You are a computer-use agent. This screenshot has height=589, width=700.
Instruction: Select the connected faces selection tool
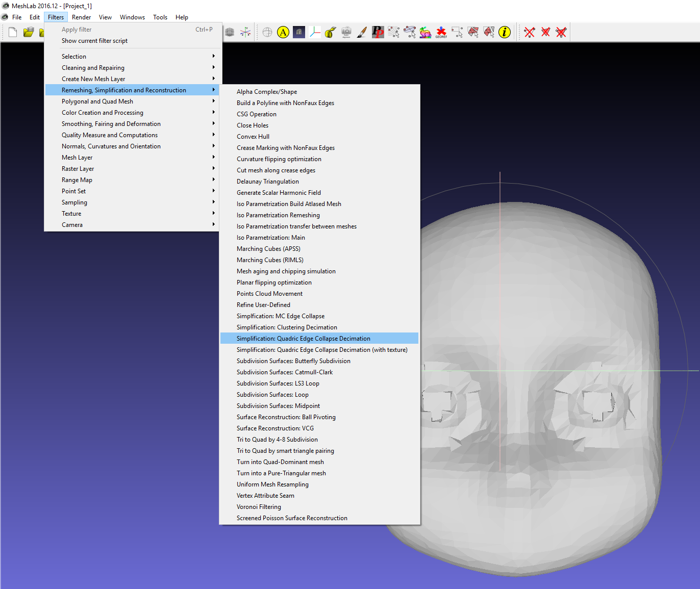click(x=473, y=33)
